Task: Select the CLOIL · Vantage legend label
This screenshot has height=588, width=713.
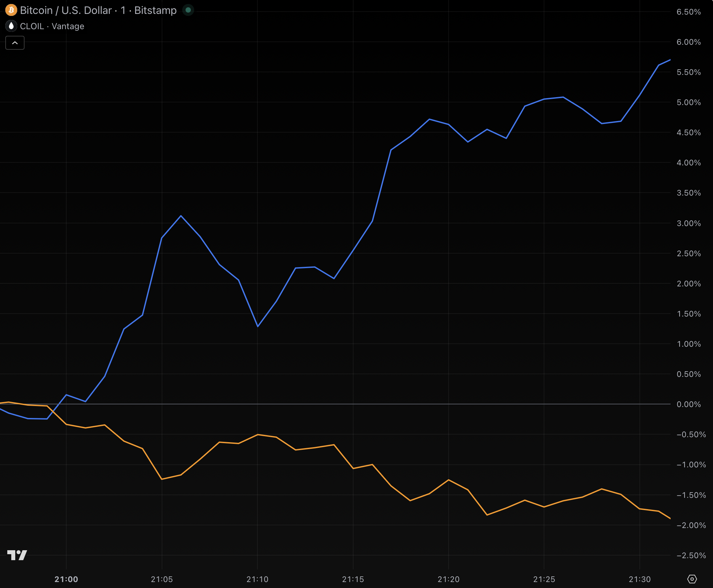Action: 52,26
